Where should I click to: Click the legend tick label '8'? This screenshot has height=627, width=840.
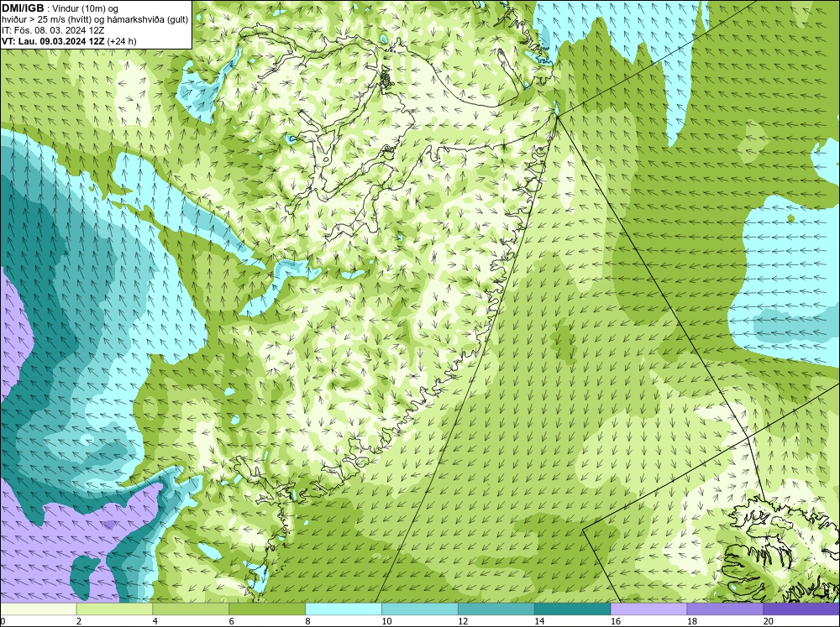pyautogui.click(x=308, y=621)
